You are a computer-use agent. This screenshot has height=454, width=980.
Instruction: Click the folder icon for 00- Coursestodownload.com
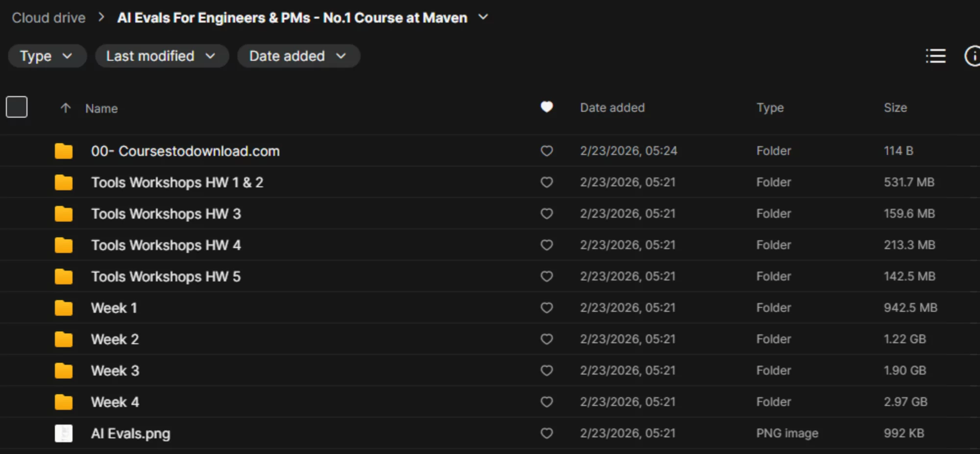pyautogui.click(x=64, y=151)
